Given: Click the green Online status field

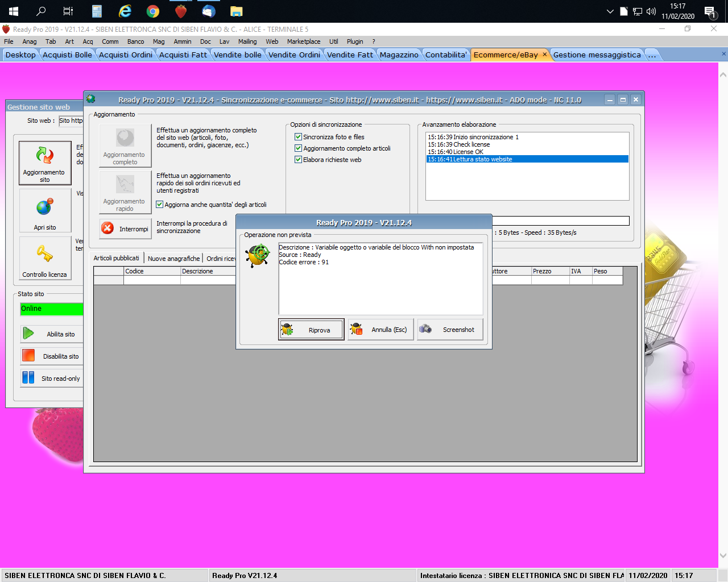Looking at the screenshot, I should click(52, 309).
